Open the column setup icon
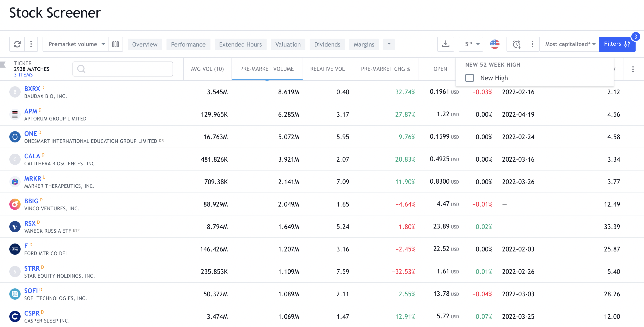 pyautogui.click(x=116, y=44)
